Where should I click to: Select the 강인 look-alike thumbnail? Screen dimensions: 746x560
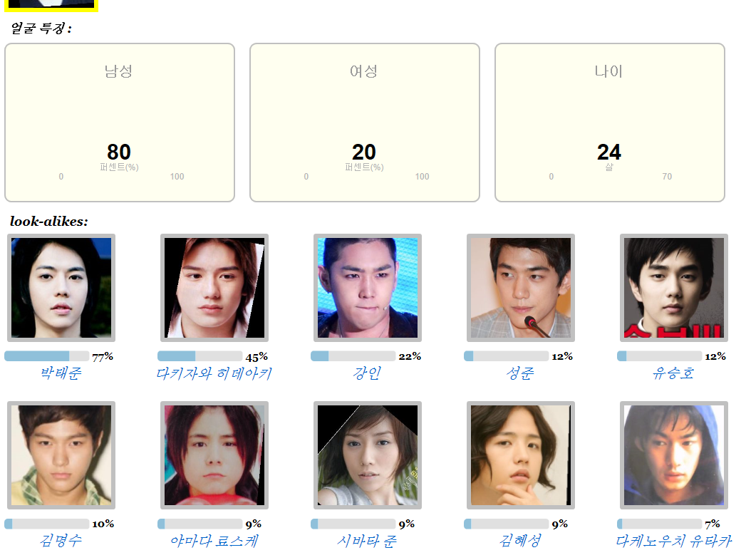(368, 288)
